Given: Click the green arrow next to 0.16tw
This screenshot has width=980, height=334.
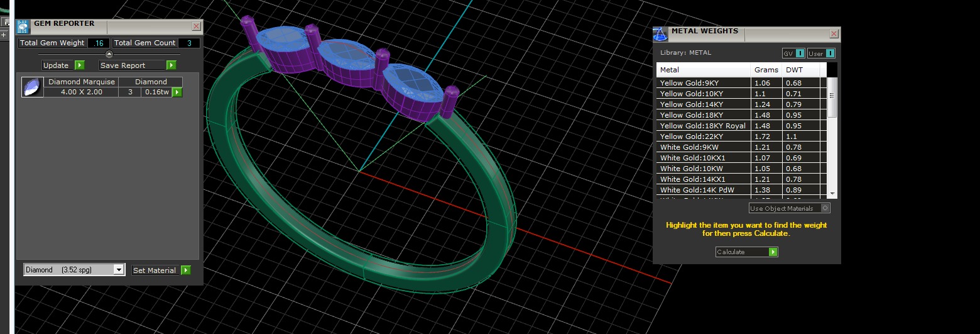Looking at the screenshot, I should coord(177,92).
